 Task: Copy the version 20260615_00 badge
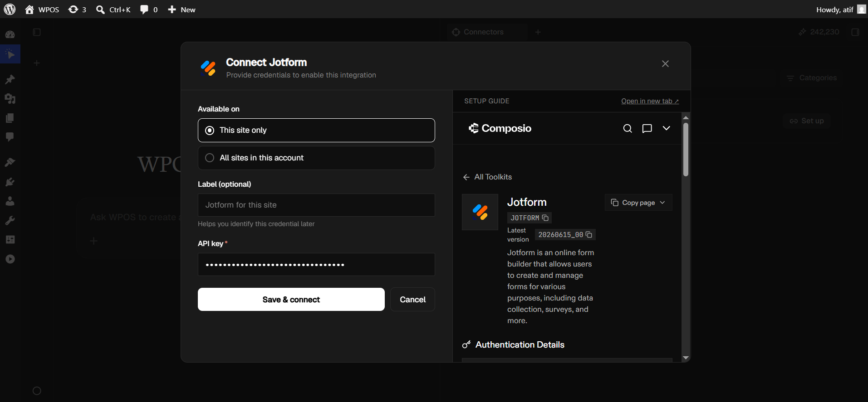coord(565,235)
